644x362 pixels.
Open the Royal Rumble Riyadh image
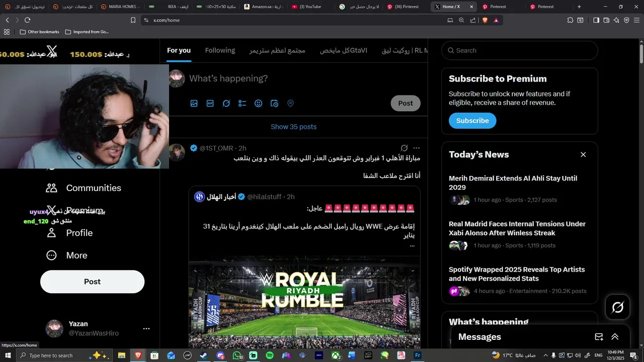tap(304, 302)
